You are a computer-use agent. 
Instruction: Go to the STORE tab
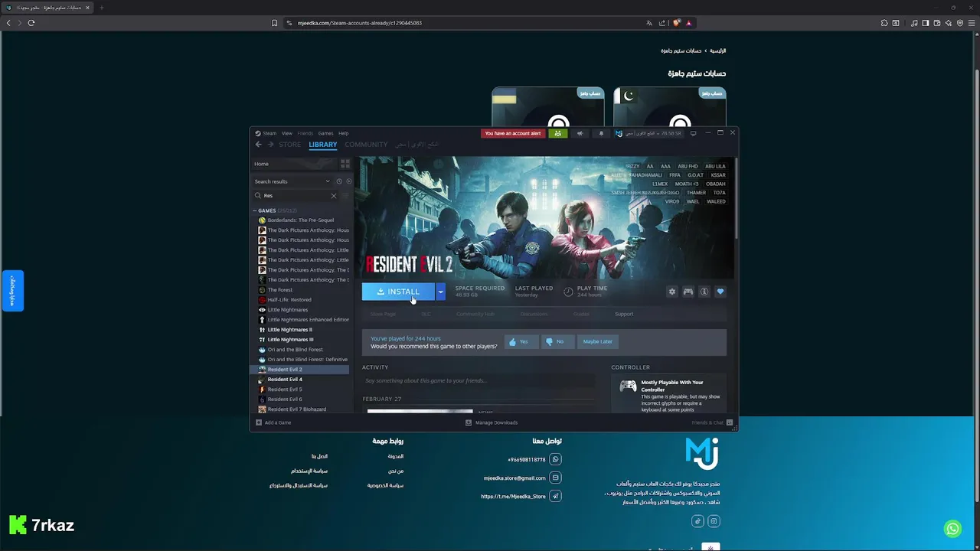tap(289, 145)
